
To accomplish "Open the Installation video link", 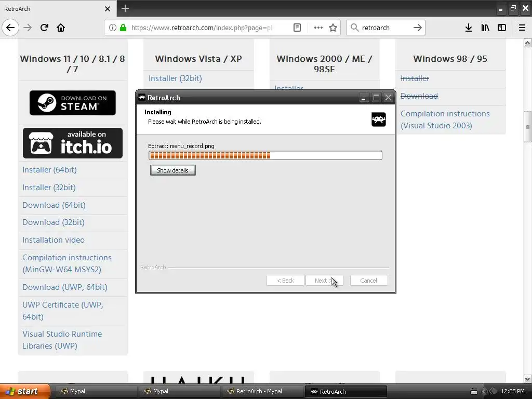I will (x=54, y=240).
